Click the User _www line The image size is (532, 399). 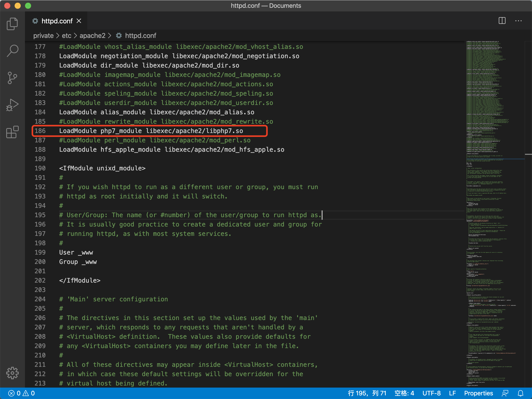pyautogui.click(x=76, y=252)
